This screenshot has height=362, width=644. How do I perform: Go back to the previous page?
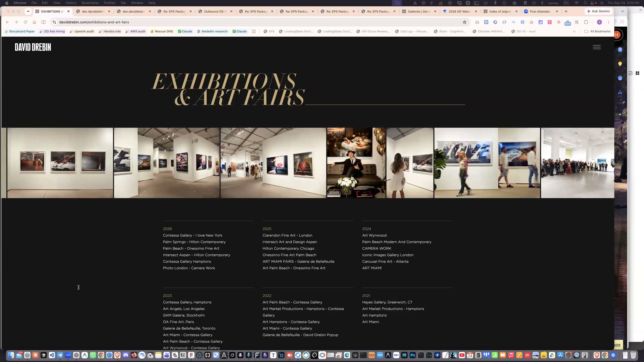click(x=7, y=22)
